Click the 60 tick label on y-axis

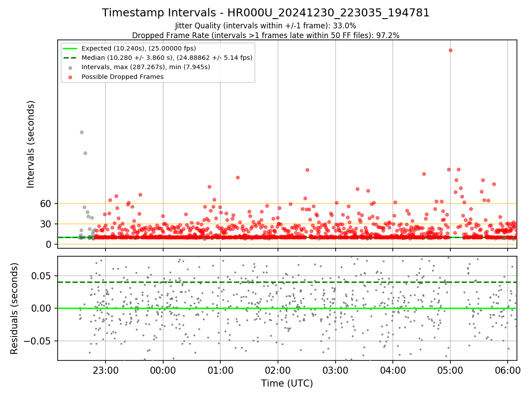(x=46, y=203)
